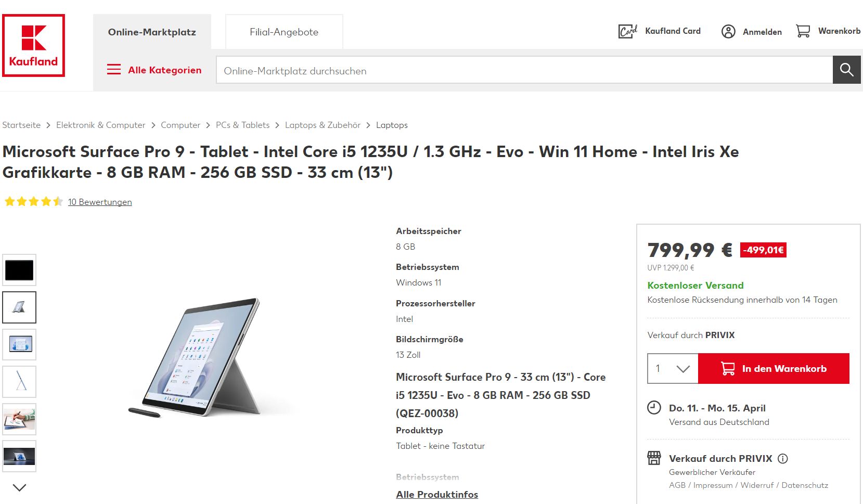
Task: Add item with In den Warenkorb button
Action: point(774,369)
